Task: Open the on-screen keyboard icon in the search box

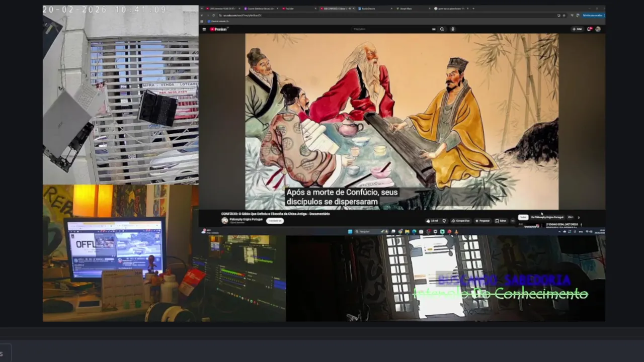Action: tap(434, 29)
